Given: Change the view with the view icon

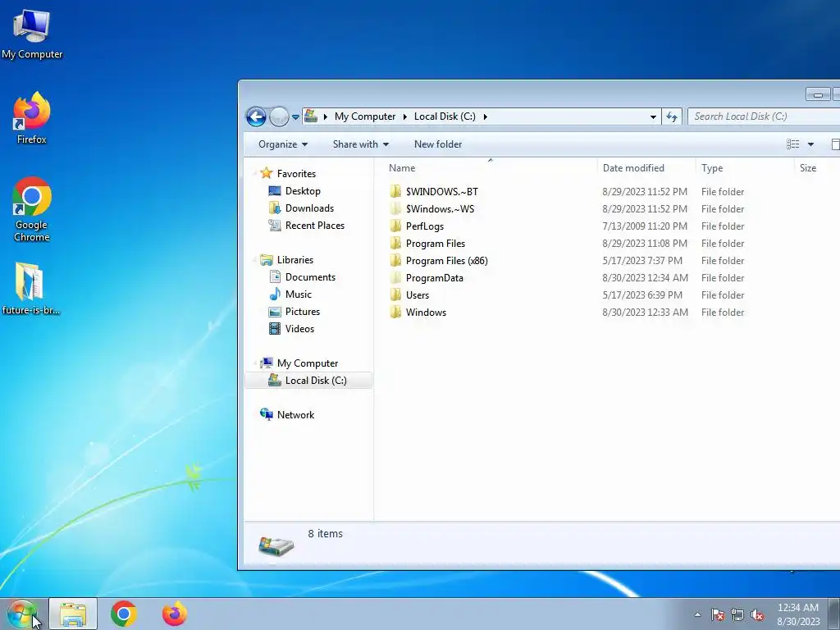Looking at the screenshot, I should click(x=793, y=144).
